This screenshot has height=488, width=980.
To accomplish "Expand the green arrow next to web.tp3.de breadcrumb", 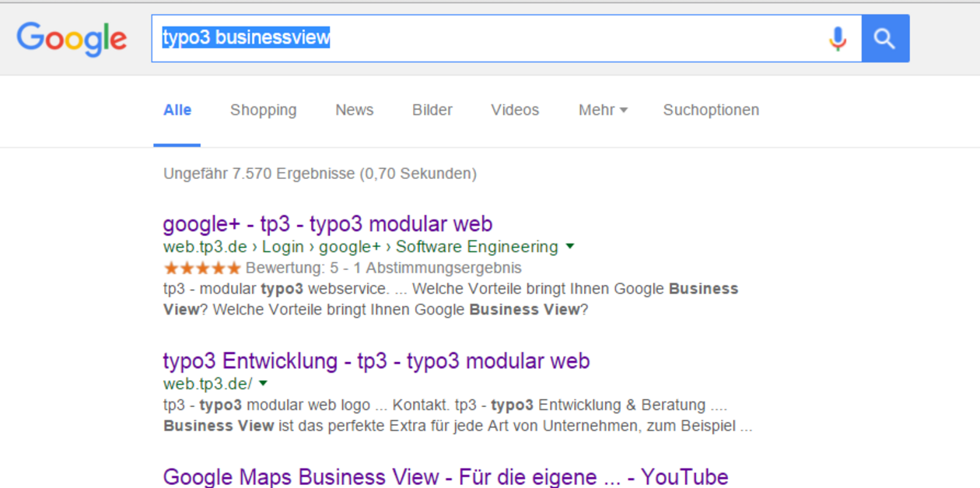I will pos(570,247).
